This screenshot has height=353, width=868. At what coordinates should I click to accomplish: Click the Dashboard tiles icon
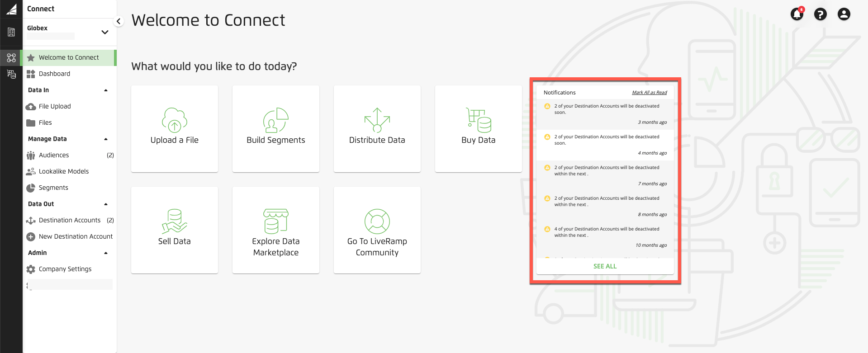(31, 74)
